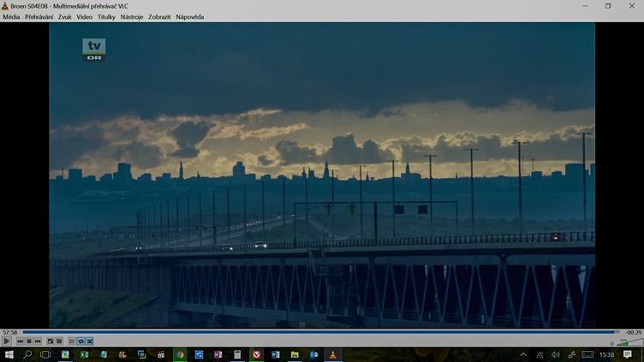Open the Action Center notifications
Viewport: 644px width, 362px height.
click(628, 354)
